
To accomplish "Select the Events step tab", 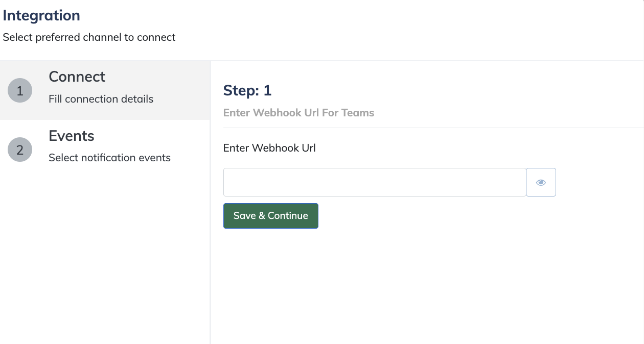I will click(105, 150).
